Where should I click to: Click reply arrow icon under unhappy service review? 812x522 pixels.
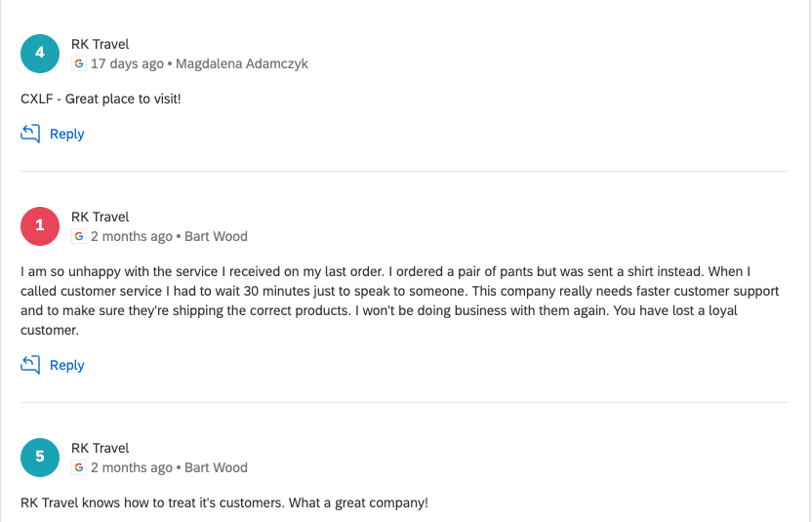point(31,365)
